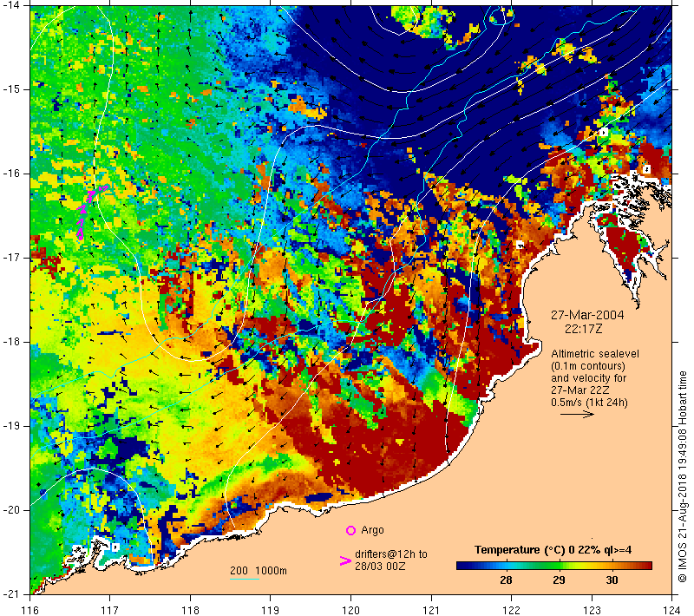The height and width of the screenshot is (616, 694).
Task: Click the '0.5m/s (1kt 24h)' scale text
Action: 589,403
